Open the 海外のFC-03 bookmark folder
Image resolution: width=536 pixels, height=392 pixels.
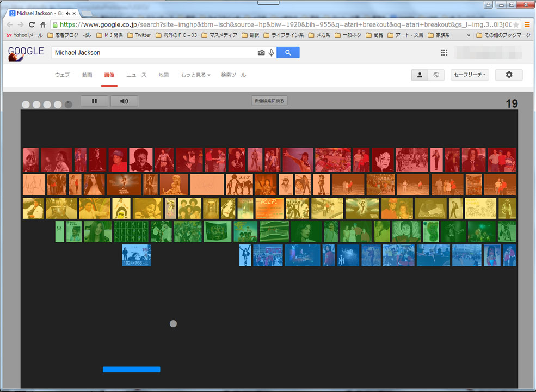click(x=176, y=35)
